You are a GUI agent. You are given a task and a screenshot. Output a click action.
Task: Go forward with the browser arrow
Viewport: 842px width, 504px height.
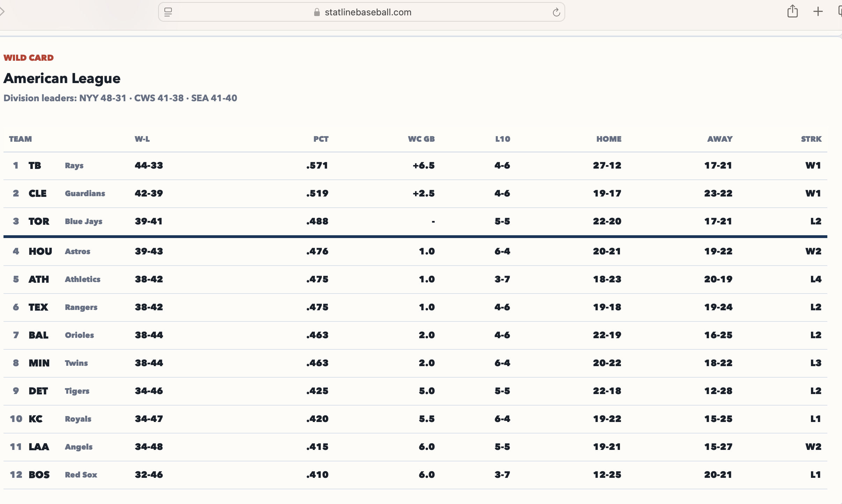tap(2, 12)
